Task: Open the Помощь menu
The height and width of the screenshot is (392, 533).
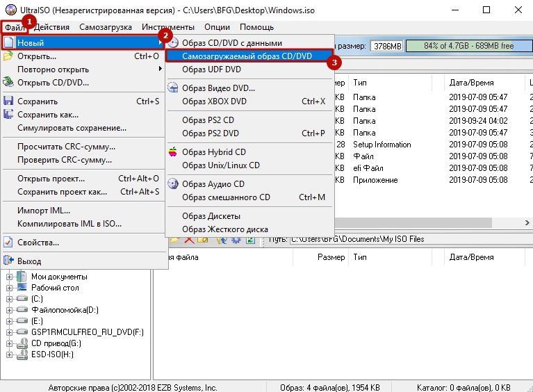Action: coord(256,27)
